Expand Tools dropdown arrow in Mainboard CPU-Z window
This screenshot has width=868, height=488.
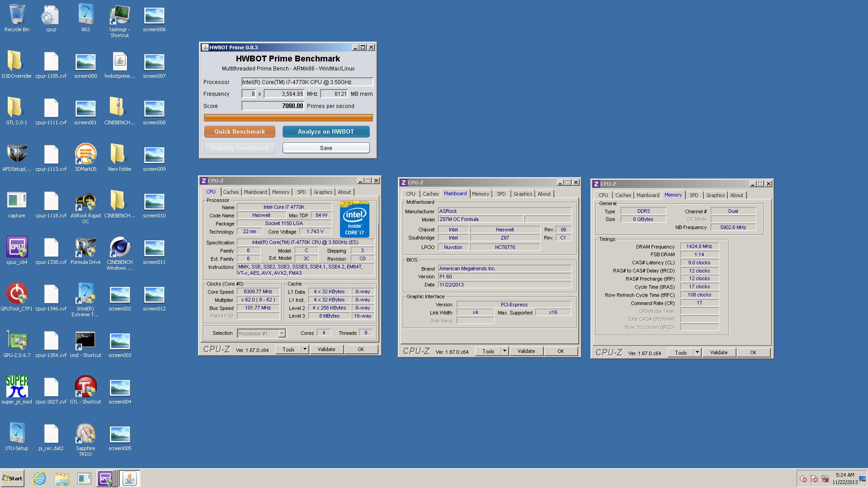coord(505,351)
